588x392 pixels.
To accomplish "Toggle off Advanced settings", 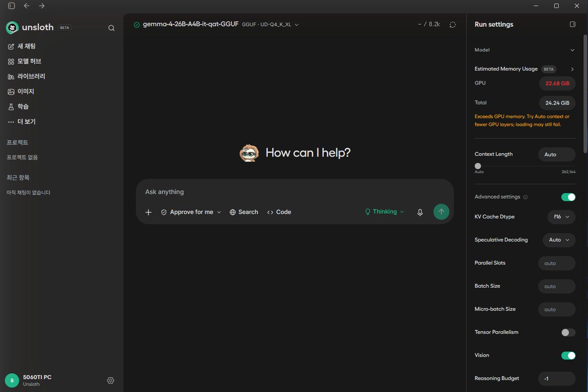I will pos(568,197).
